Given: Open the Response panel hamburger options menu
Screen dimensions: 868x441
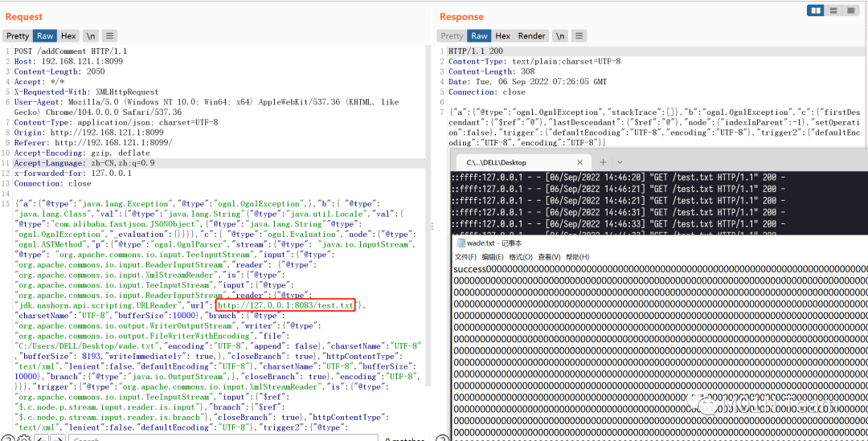Looking at the screenshot, I should pos(579,36).
